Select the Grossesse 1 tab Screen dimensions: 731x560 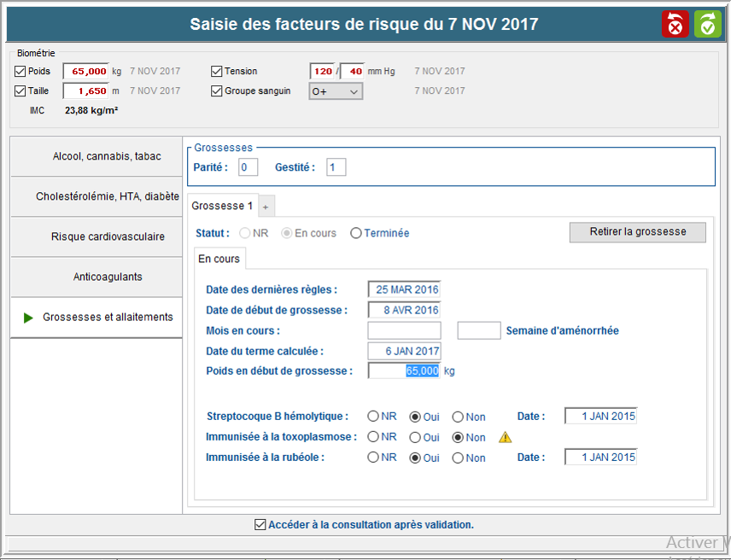click(222, 206)
